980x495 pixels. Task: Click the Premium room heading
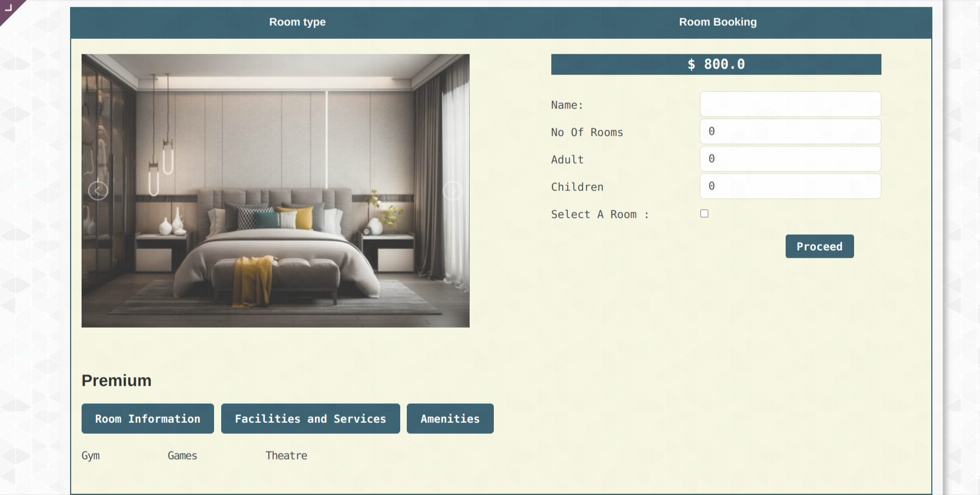click(x=117, y=381)
